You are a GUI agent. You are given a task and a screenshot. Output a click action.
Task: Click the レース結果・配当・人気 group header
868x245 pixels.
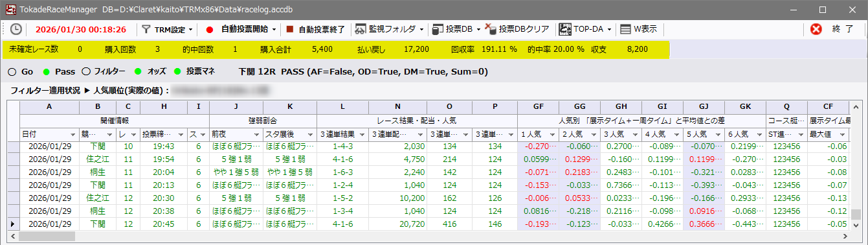click(x=417, y=121)
